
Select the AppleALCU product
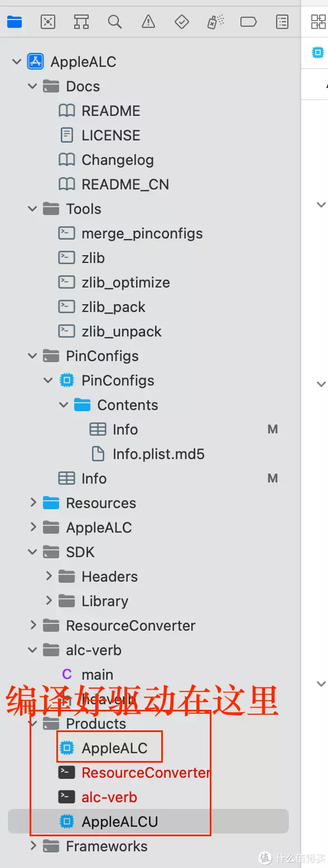click(119, 822)
